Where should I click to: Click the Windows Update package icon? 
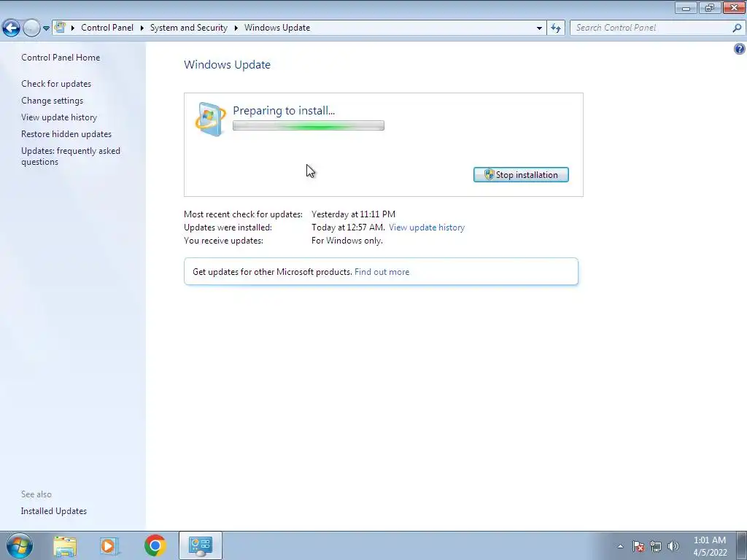tap(211, 119)
